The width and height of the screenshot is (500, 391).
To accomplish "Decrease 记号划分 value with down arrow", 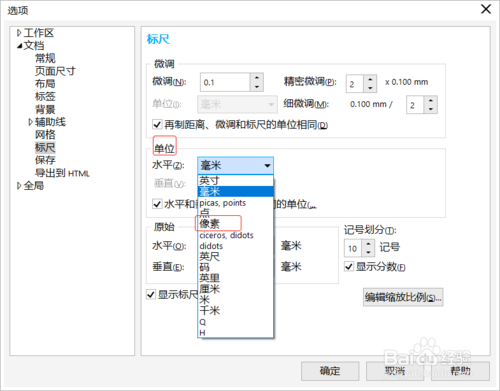I will (368, 252).
